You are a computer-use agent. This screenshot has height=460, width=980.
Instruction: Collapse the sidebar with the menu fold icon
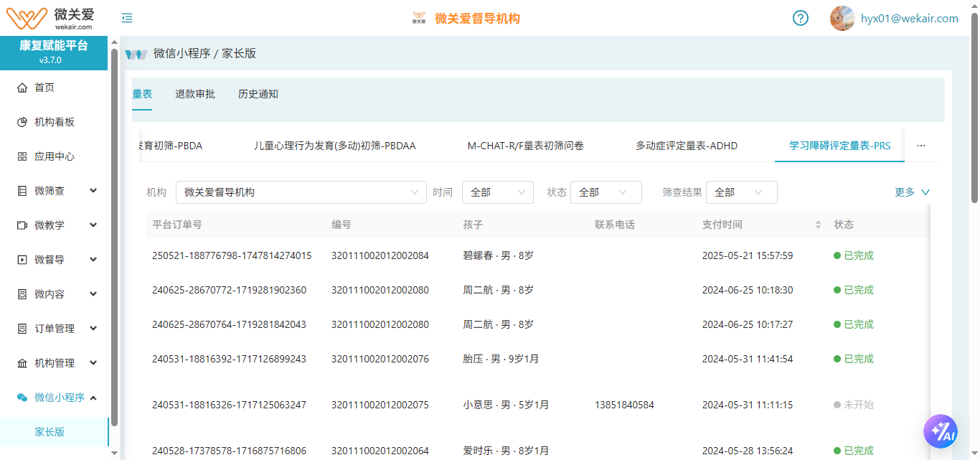(x=127, y=19)
